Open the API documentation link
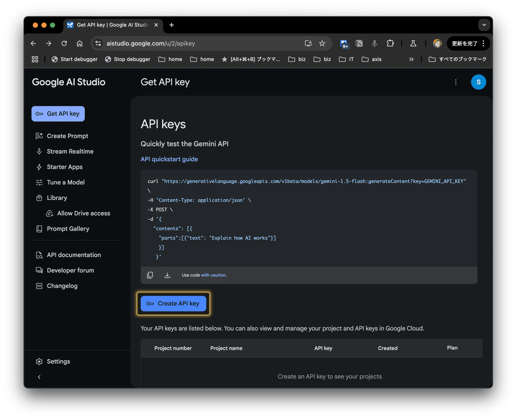Screen dimensions: 517x420 point(68,255)
